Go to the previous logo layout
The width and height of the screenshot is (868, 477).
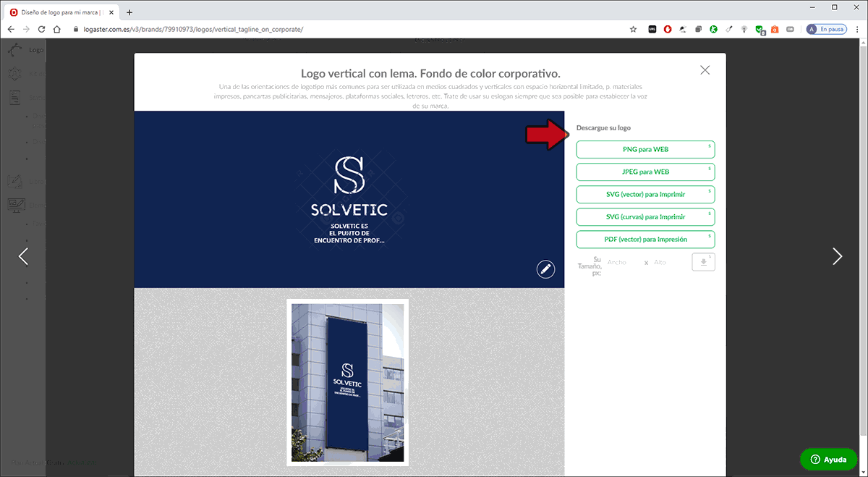23,256
